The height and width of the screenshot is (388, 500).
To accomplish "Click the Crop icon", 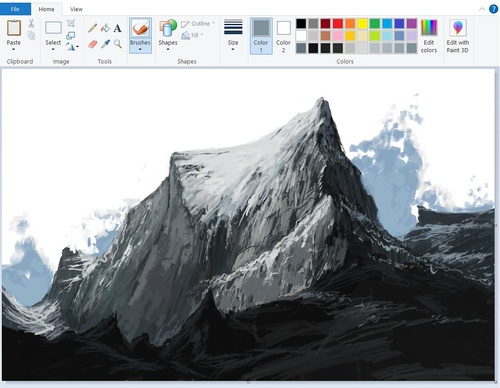I will 71,23.
